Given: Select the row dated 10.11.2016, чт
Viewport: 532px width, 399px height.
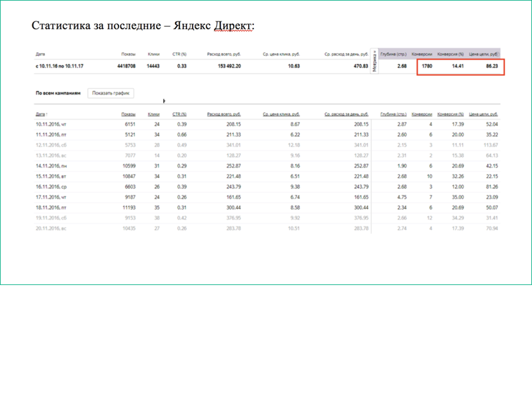Looking at the screenshot, I should pyautogui.click(x=267, y=124).
